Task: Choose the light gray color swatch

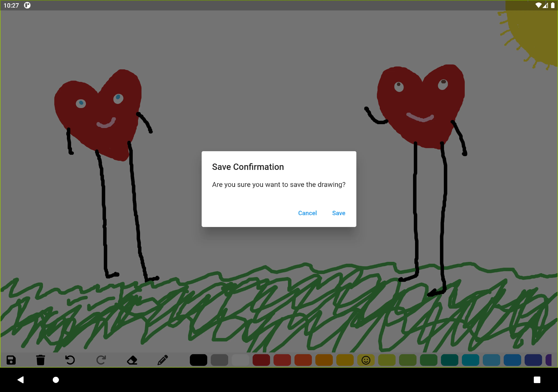Action: 240,360
